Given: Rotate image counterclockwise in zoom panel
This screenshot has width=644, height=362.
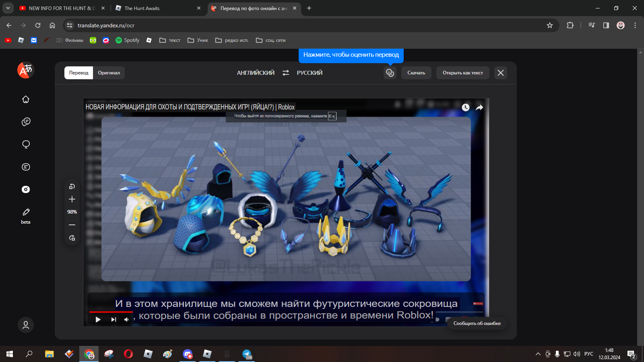Looking at the screenshot, I should 72,186.
